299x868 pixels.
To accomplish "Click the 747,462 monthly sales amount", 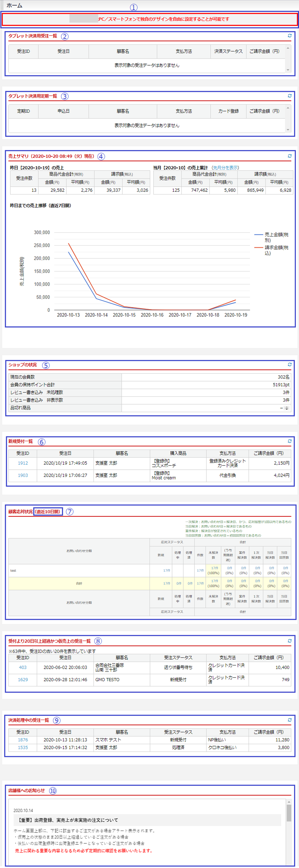I will [199, 190].
